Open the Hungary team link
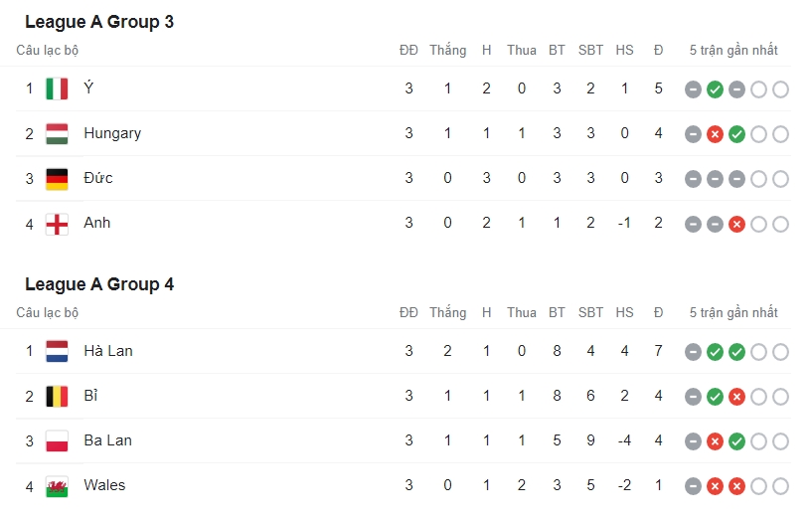 click(112, 133)
